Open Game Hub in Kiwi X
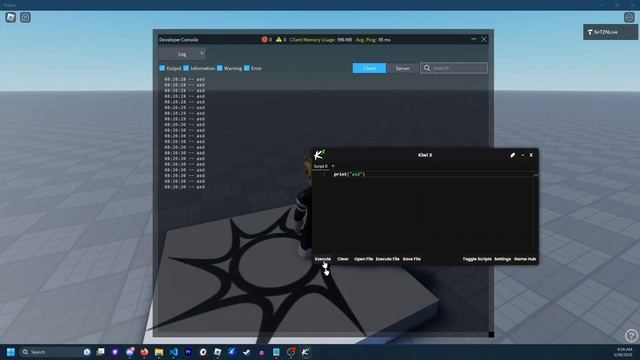 tap(525, 259)
